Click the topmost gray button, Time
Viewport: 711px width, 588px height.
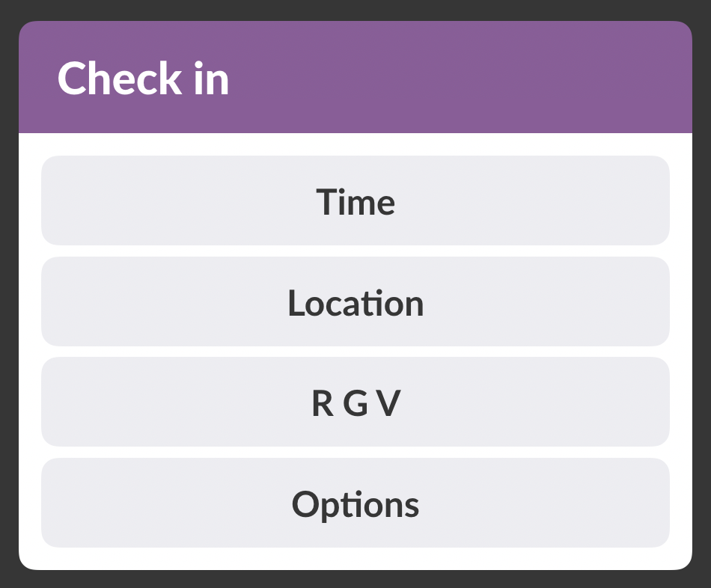point(355,200)
